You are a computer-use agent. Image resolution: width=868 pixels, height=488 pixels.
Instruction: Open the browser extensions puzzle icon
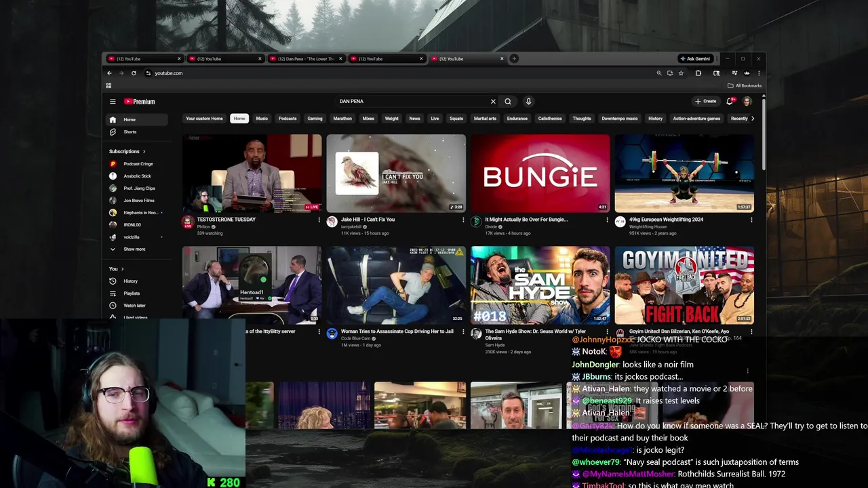coord(698,73)
